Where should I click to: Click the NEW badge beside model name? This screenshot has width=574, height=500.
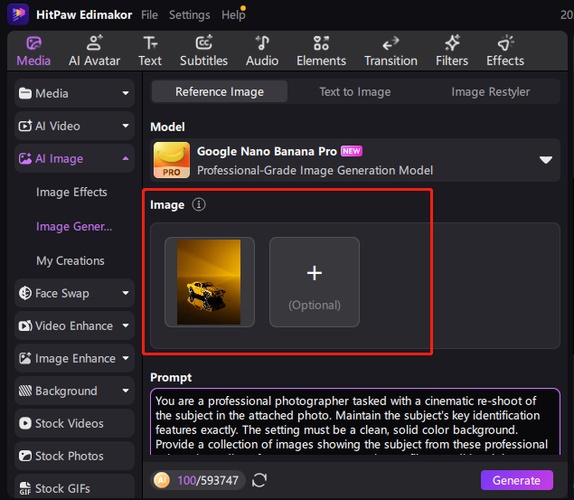coord(351,151)
